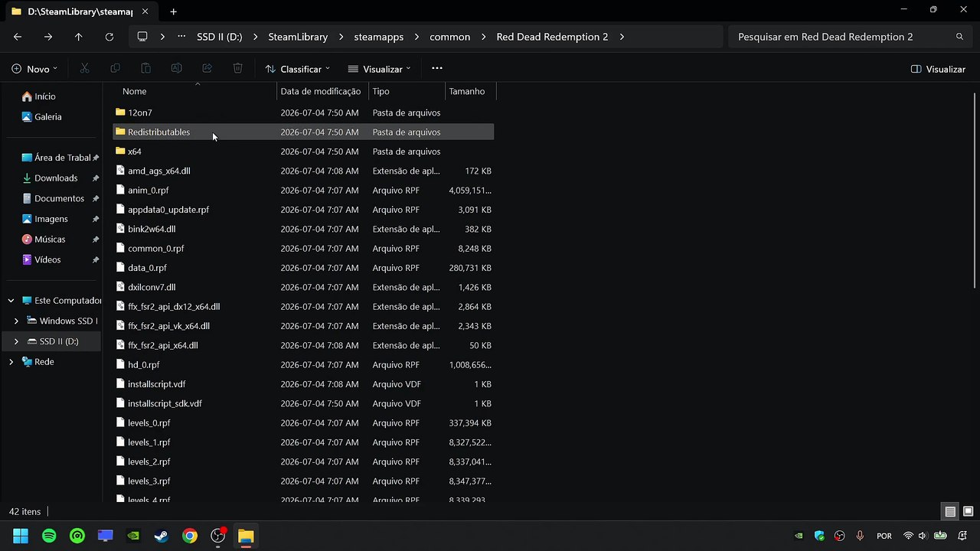Click the computer icon in the address bar
The height and width of the screenshot is (551, 980).
142,37
